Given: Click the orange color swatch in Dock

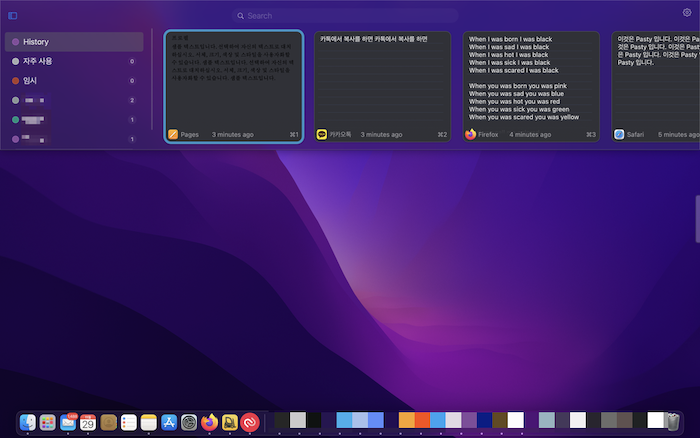Looking at the screenshot, I should pyautogui.click(x=407, y=420).
